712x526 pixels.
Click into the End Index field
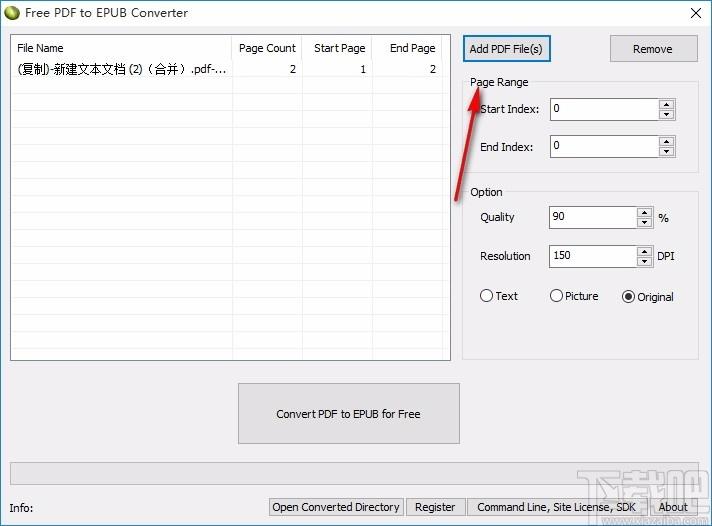pos(604,147)
